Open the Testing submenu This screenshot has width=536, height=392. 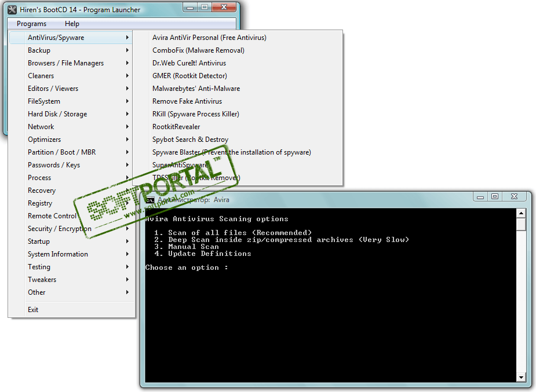(x=71, y=267)
